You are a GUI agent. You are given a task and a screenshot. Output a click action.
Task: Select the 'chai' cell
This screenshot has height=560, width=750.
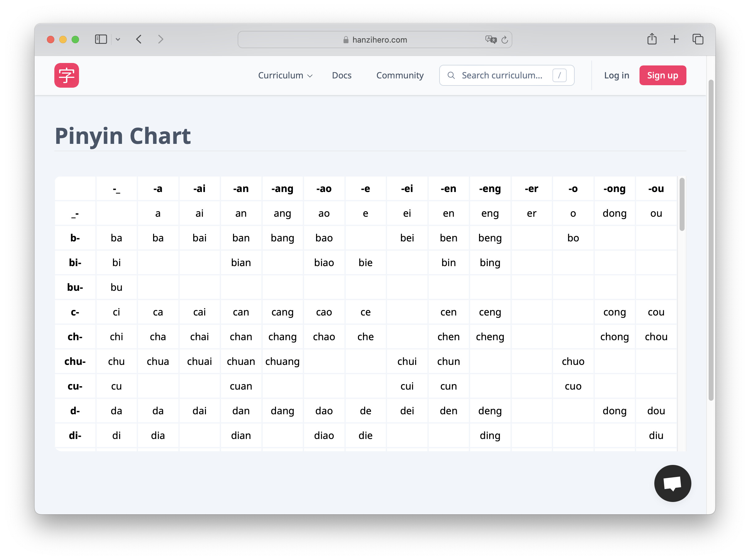(199, 336)
